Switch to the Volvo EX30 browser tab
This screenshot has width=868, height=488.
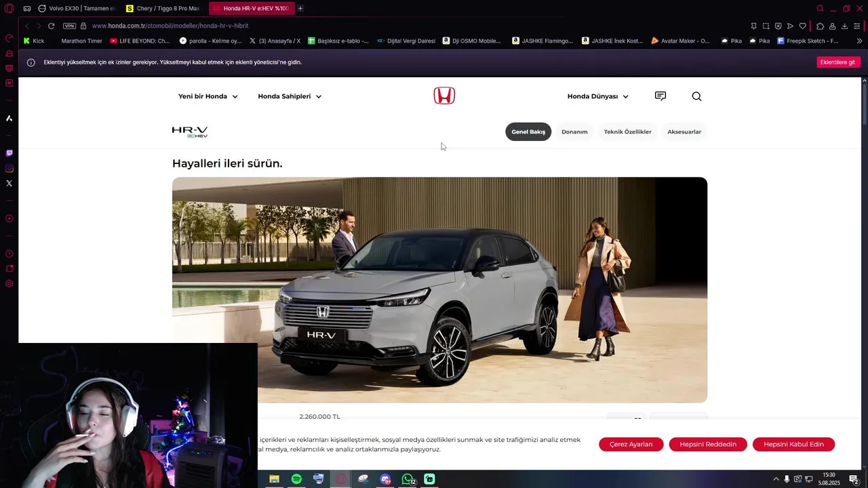[76, 8]
